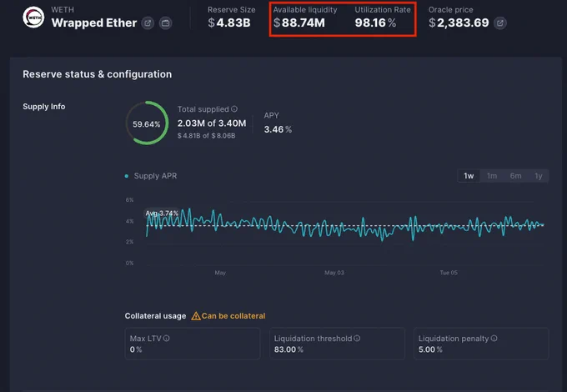The width and height of the screenshot is (567, 392).
Task: Click info icon next to Liquidation penalty
Action: coord(494,338)
